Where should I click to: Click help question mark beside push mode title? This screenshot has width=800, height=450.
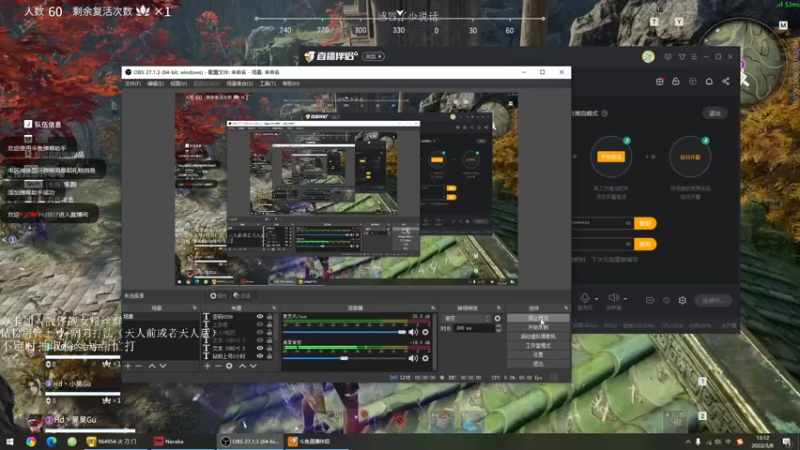coord(605,113)
